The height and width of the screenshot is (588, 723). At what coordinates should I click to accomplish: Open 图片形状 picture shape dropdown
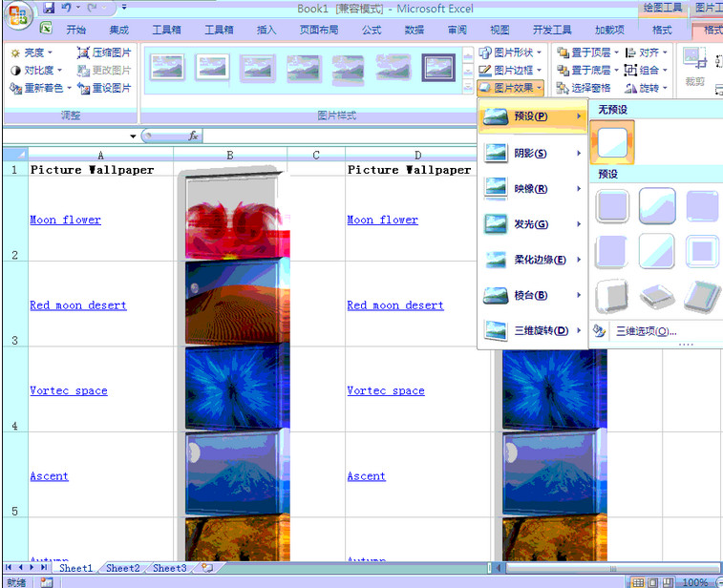click(510, 53)
